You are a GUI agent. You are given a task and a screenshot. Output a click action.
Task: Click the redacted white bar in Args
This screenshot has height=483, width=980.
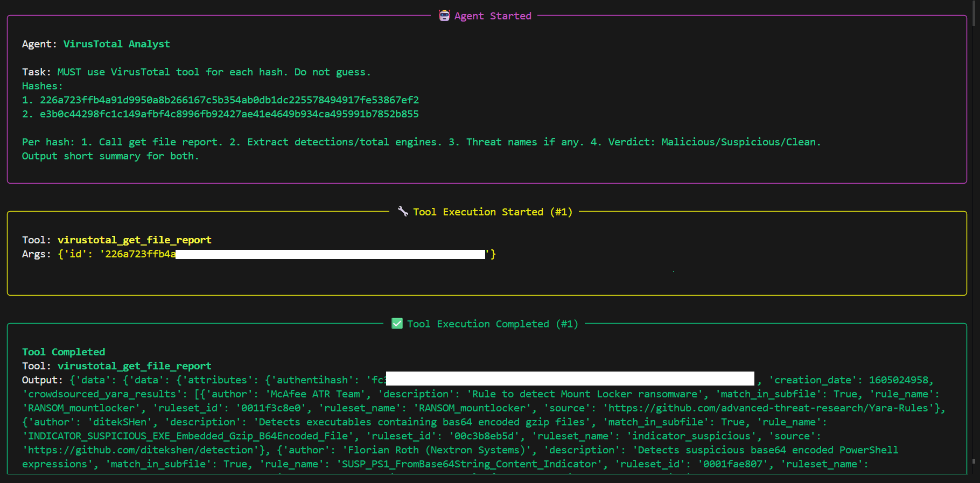point(330,254)
